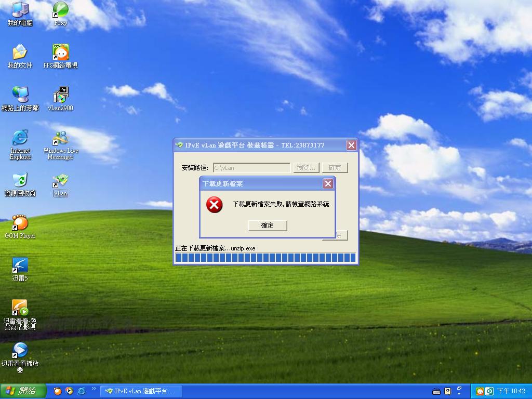Click the 開始 Start button
The width and height of the screenshot is (532, 399).
(x=23, y=391)
